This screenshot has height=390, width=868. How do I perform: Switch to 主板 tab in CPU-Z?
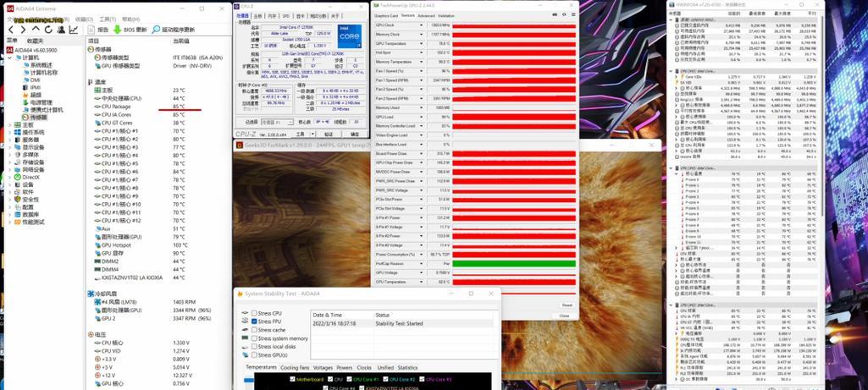tap(258, 16)
